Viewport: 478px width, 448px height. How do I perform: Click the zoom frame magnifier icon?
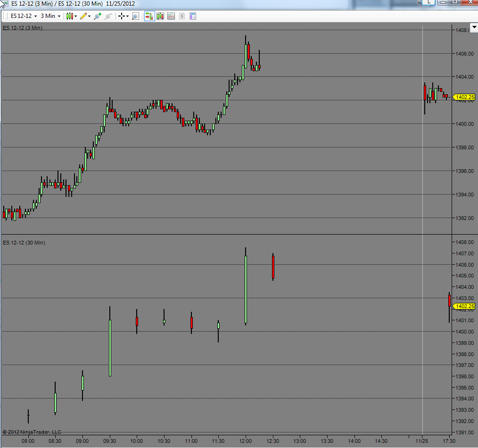point(135,16)
